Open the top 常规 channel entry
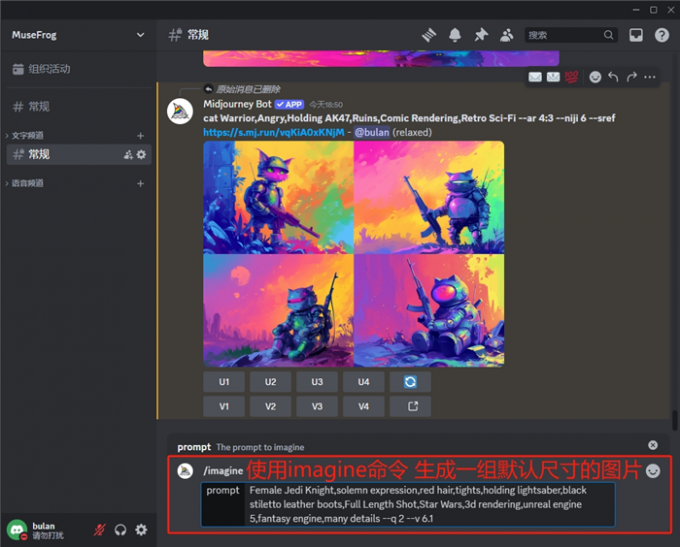This screenshot has width=680, height=547. tap(78, 106)
